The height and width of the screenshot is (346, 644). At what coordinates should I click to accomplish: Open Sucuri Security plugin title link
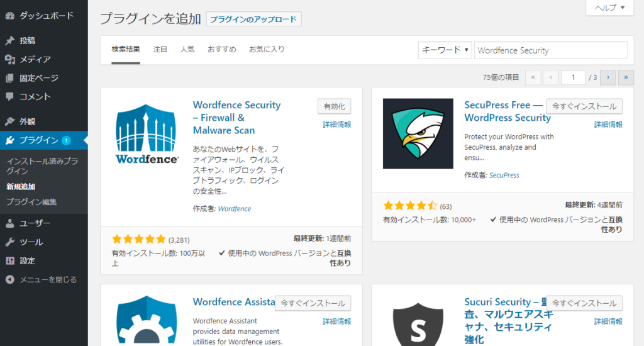[508, 321]
